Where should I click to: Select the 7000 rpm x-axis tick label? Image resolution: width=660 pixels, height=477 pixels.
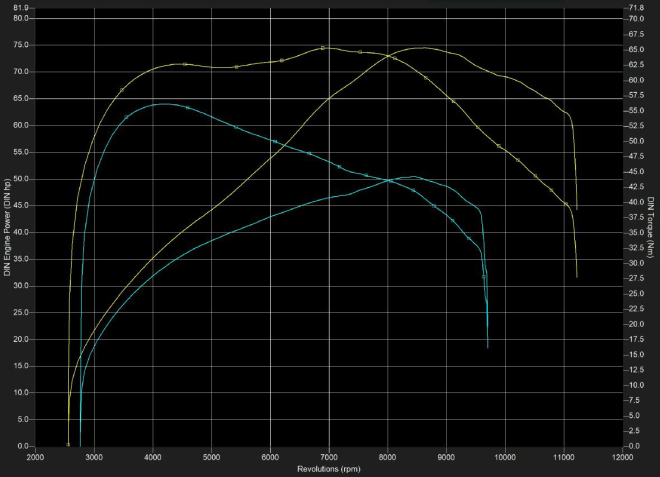click(x=329, y=457)
